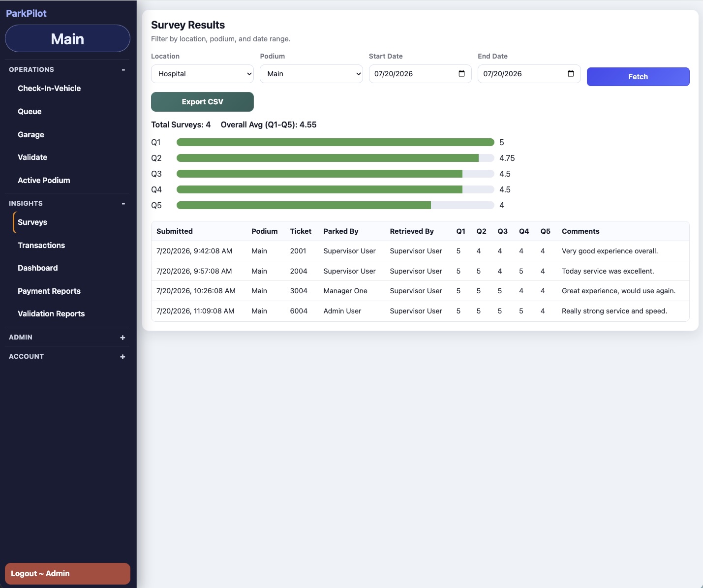Go to the Dashboard page

click(38, 268)
